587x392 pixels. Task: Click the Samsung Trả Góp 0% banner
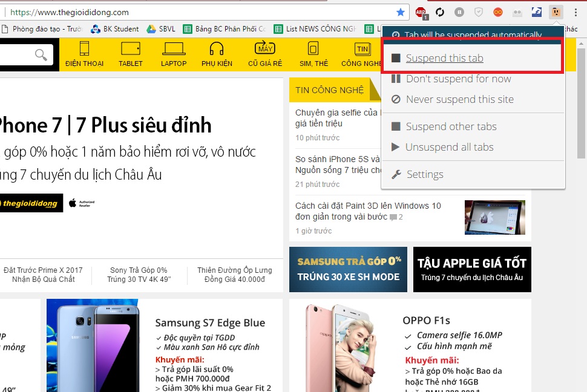point(348,269)
